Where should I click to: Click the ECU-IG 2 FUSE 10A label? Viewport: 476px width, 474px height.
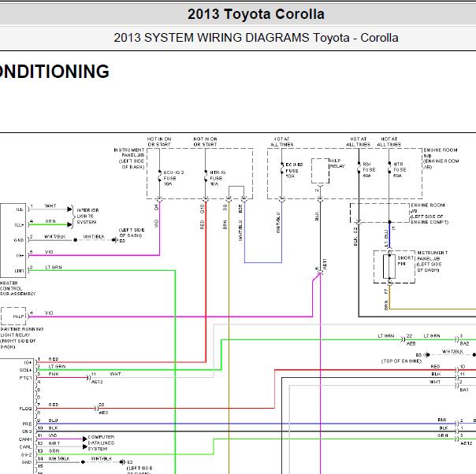tap(173, 178)
